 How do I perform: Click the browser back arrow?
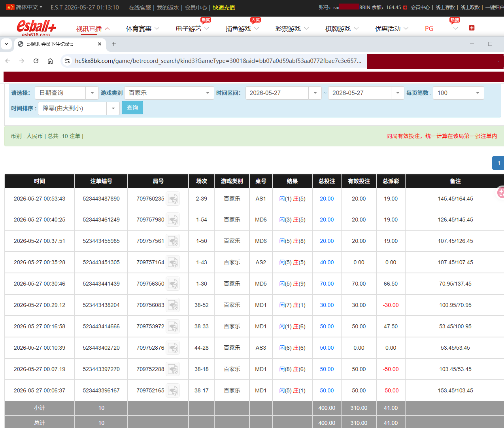tap(8, 61)
